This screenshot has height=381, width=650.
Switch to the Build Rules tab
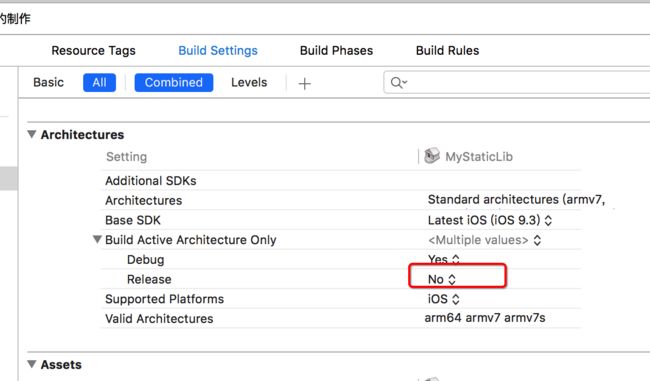point(447,51)
